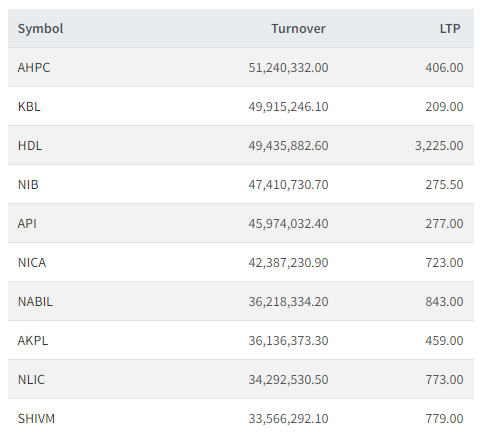Click LTP value 779.00
This screenshot has height=432, width=480.
coord(444,419)
